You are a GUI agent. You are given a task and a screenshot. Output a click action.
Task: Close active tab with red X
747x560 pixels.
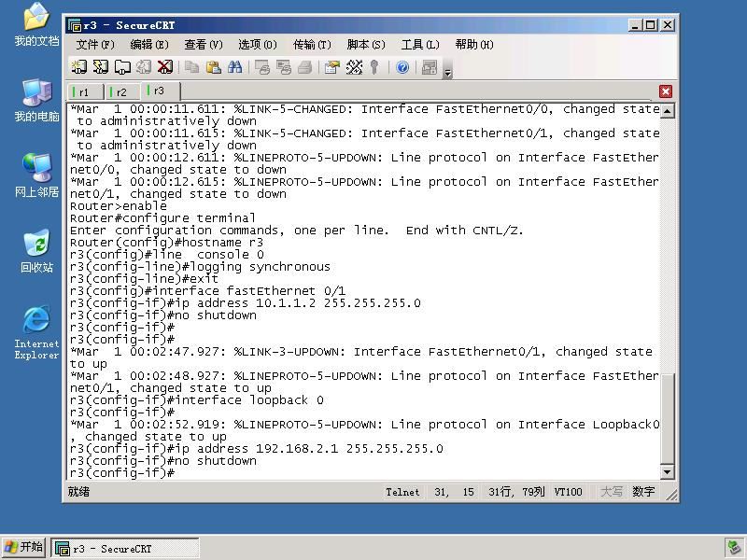click(666, 91)
